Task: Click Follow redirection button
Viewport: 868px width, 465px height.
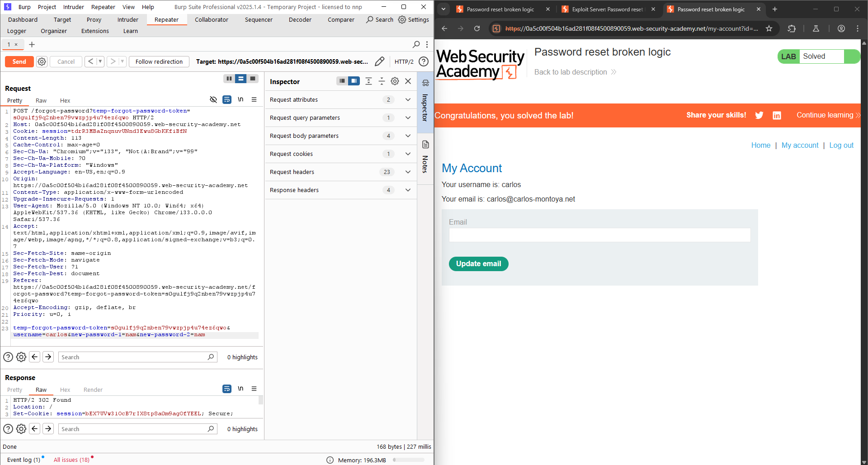Action: click(x=159, y=61)
